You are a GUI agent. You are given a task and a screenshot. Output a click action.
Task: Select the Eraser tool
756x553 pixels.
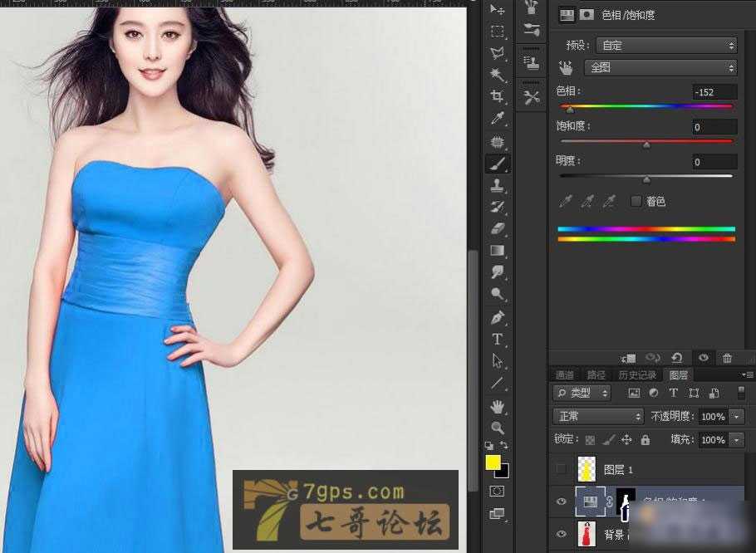click(497, 228)
